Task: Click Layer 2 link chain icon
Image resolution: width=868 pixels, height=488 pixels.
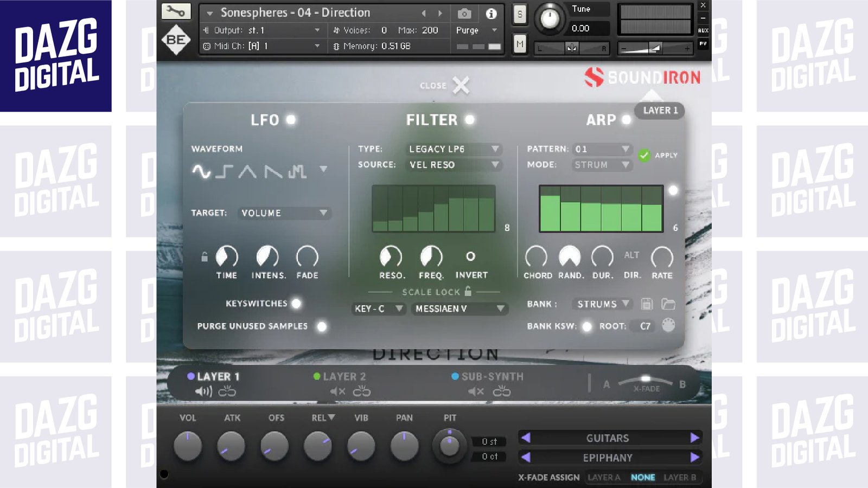Action: [361, 391]
